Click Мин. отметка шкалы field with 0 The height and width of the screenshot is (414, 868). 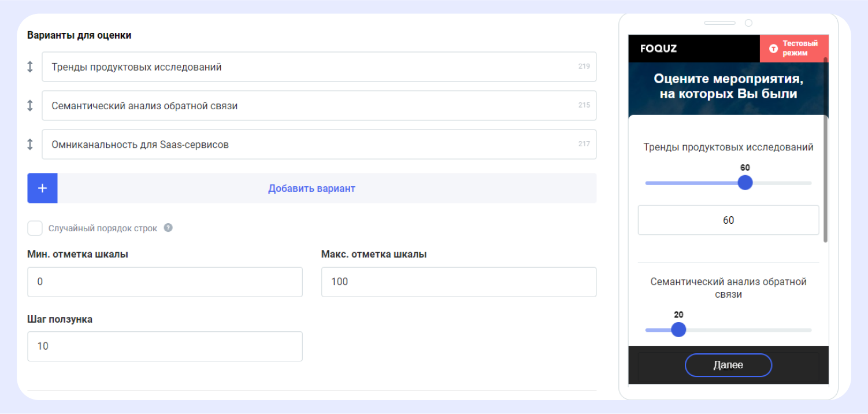click(165, 282)
